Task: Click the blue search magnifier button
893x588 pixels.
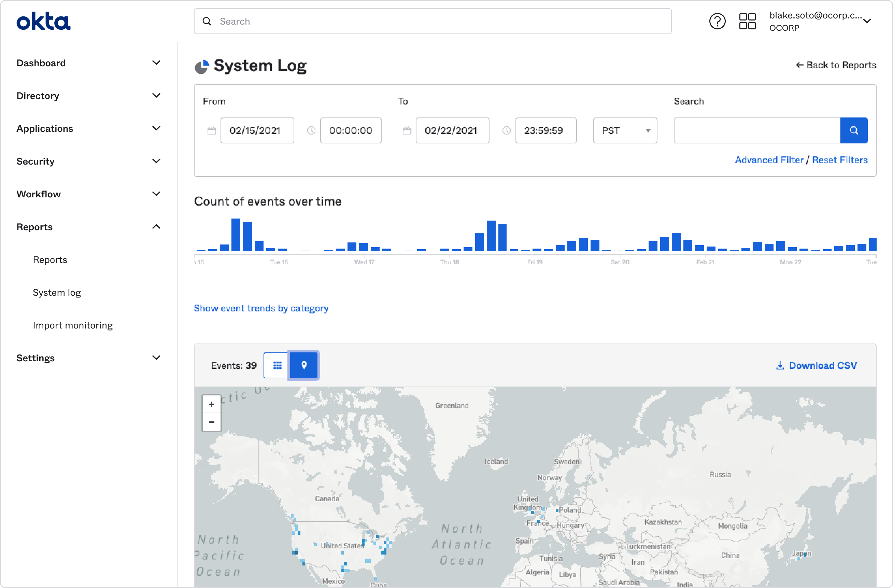Action: [854, 130]
